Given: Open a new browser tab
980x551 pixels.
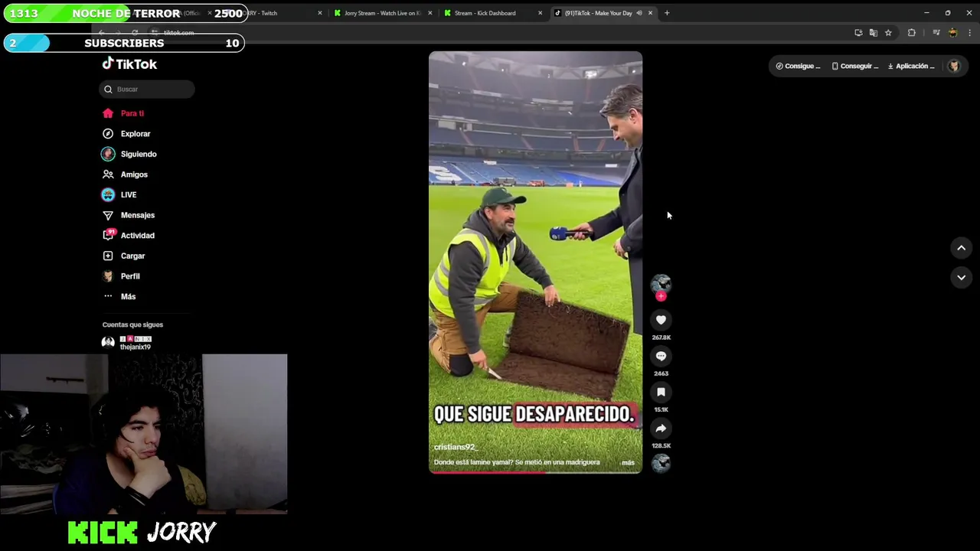Looking at the screenshot, I should click(x=667, y=13).
